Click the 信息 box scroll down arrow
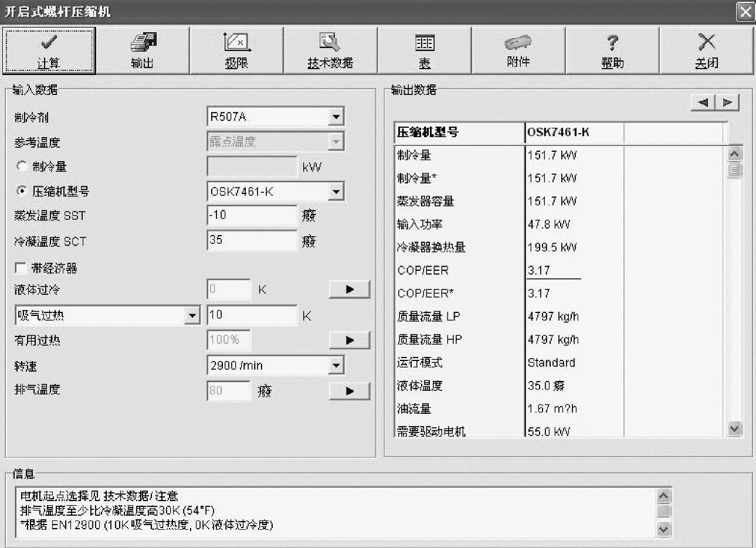This screenshot has height=548, width=756. [x=663, y=529]
